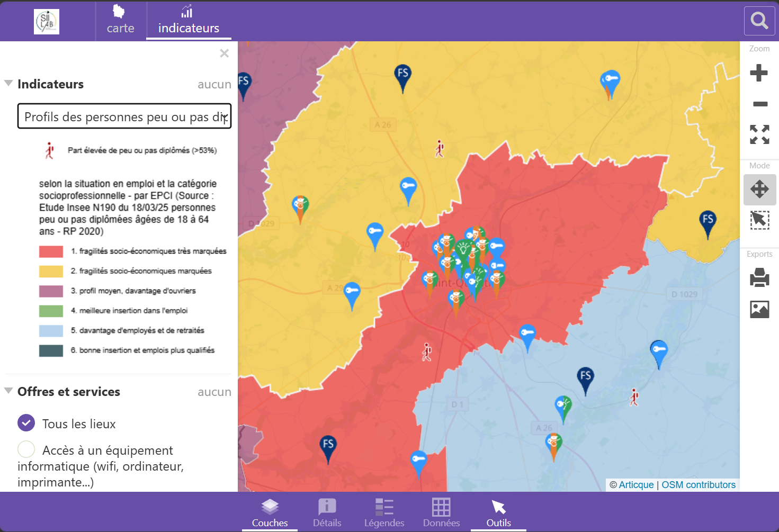Click the red 'très marquées' legend swatch
Screen dimensions: 779x532
pos(51,251)
